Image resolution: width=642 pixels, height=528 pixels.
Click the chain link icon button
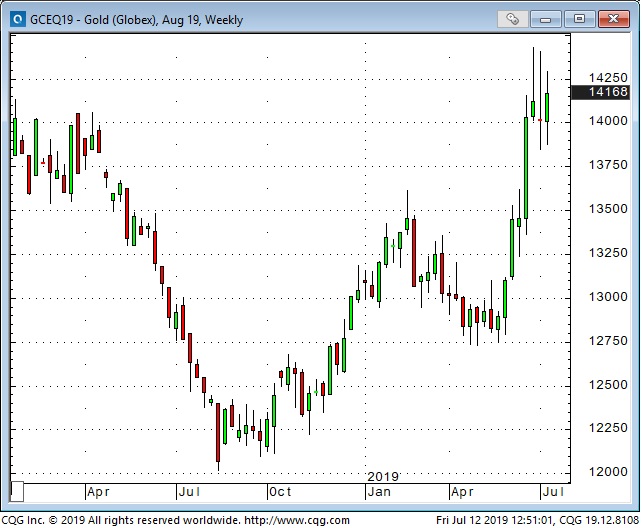point(512,19)
